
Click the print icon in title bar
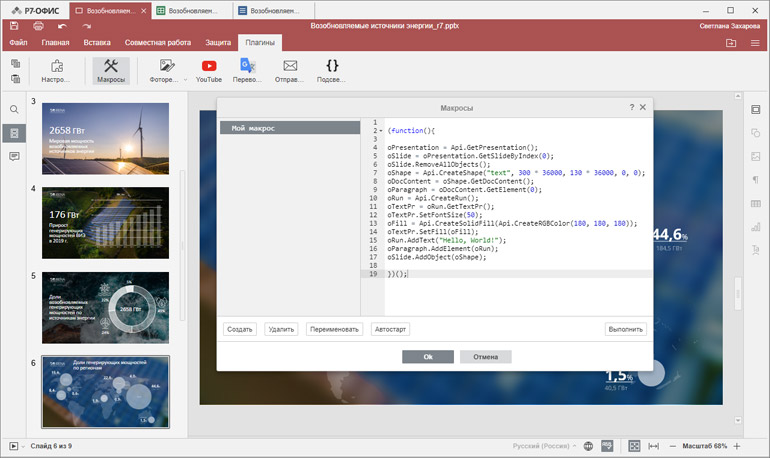click(38, 24)
